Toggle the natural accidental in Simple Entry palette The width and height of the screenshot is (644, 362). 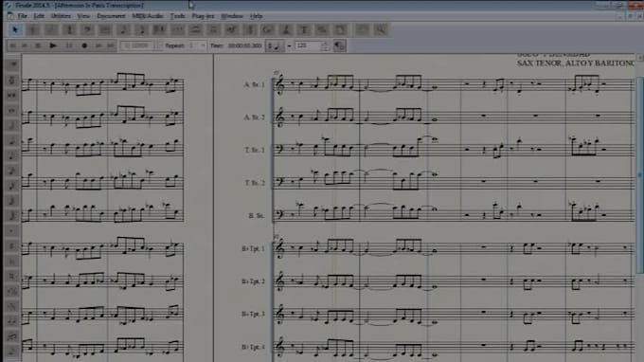click(x=12, y=277)
